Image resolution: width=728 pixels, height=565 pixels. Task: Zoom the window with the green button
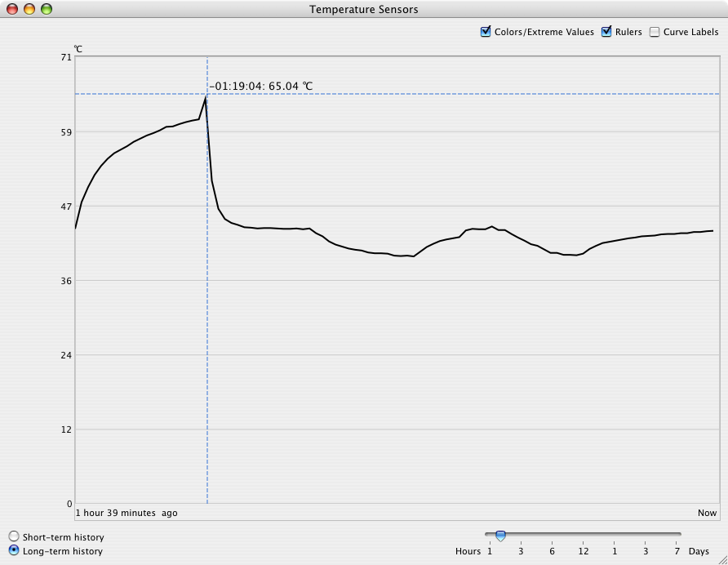click(x=47, y=10)
